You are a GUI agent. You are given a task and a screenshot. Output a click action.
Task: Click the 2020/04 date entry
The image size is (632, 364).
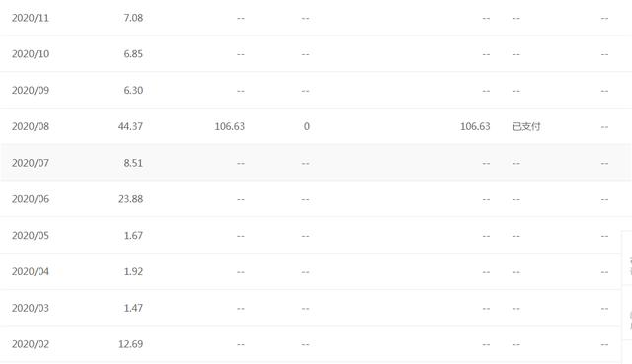tap(31, 271)
